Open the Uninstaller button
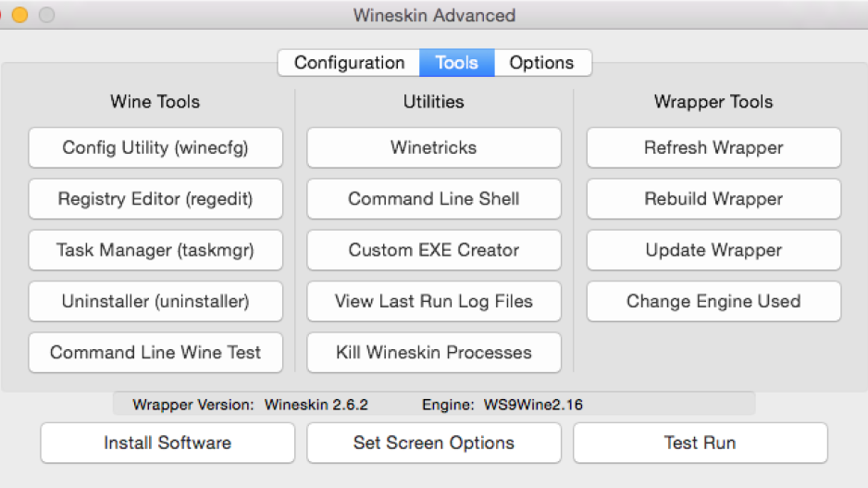This screenshot has height=488, width=868. pyautogui.click(x=155, y=301)
